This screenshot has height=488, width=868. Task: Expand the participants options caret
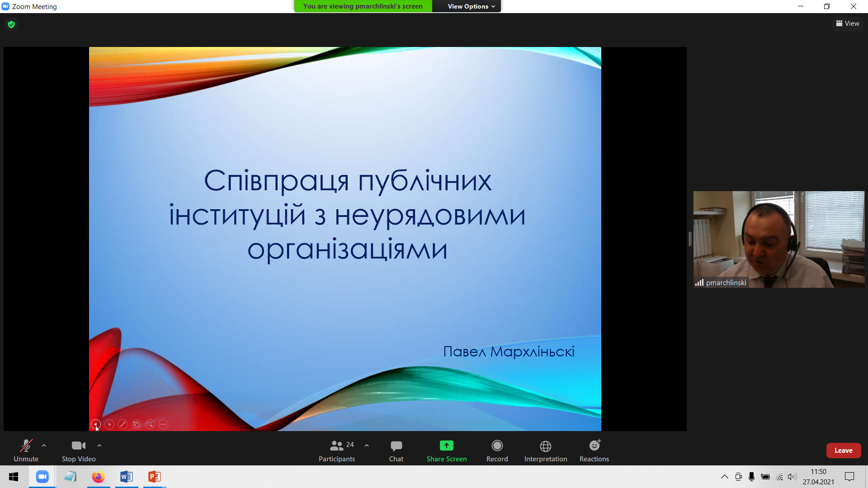367,446
